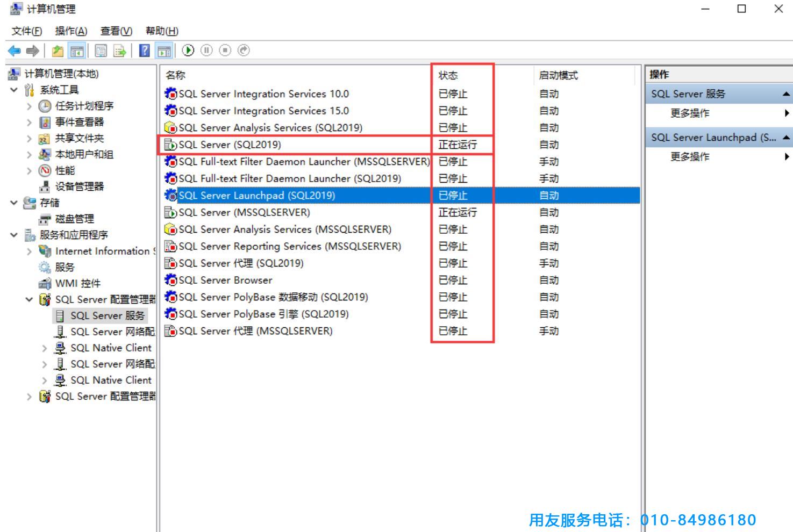
Task: Stop the service with the stop icon
Action: pos(225,51)
